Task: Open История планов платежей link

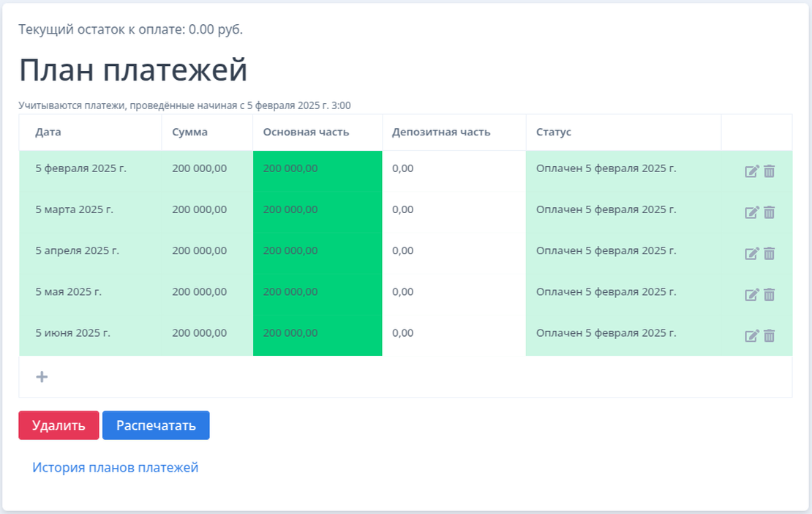Action: click(x=115, y=467)
